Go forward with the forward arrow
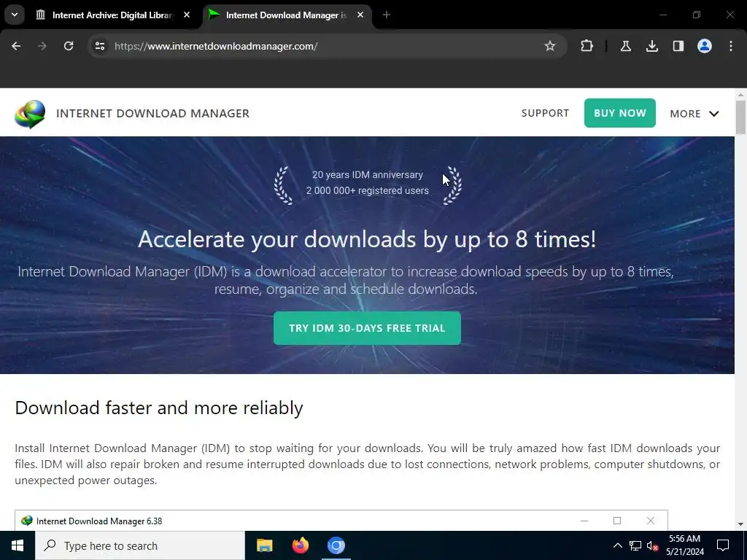 42,46
